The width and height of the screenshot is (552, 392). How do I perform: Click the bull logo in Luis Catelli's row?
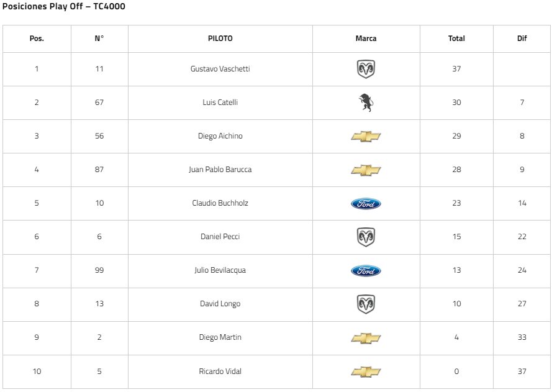click(366, 103)
